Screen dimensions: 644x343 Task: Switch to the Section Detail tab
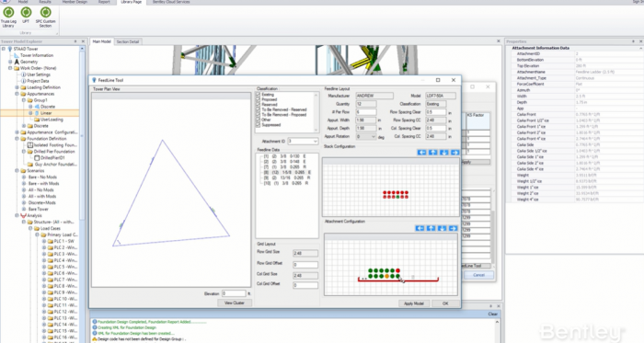(128, 41)
